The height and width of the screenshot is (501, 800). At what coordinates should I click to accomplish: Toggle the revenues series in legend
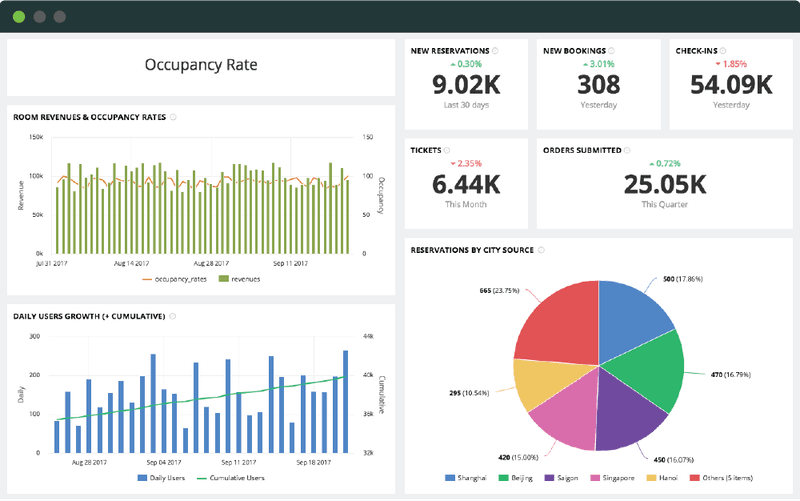click(239, 279)
